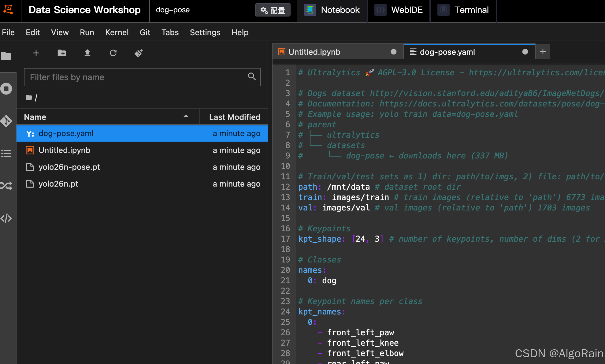Viewport: 605px width, 364px height.
Task: Open the Help menu
Action: pos(240,32)
